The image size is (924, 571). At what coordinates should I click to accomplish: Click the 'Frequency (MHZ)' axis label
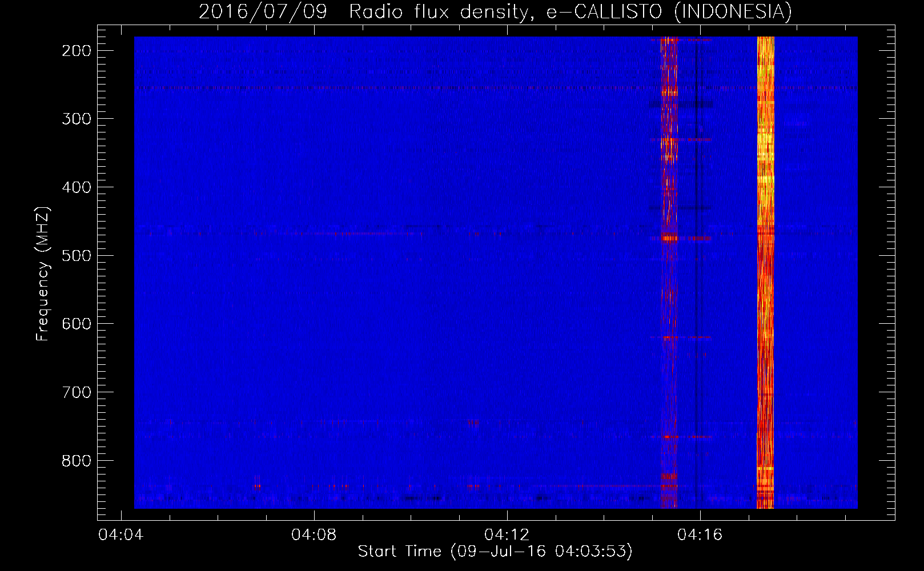pyautogui.click(x=43, y=274)
